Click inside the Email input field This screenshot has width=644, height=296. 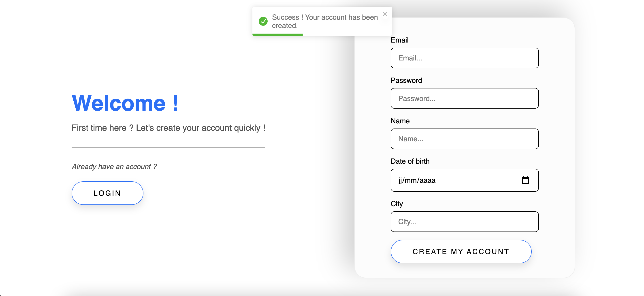coord(464,58)
